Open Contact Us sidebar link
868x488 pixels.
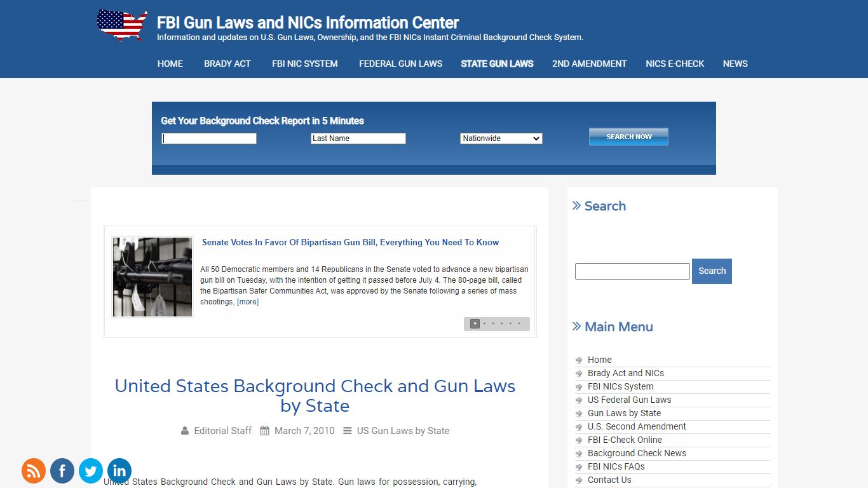(x=609, y=480)
